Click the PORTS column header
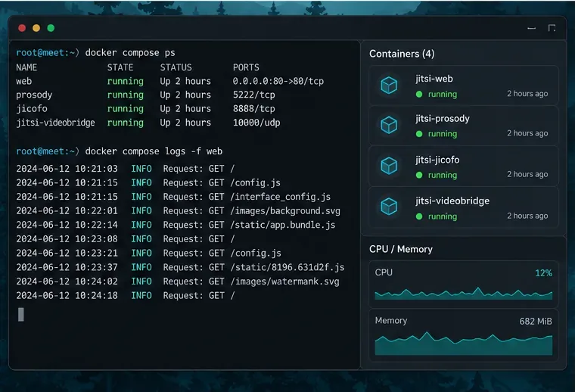This screenshot has height=392, width=575. pos(246,67)
